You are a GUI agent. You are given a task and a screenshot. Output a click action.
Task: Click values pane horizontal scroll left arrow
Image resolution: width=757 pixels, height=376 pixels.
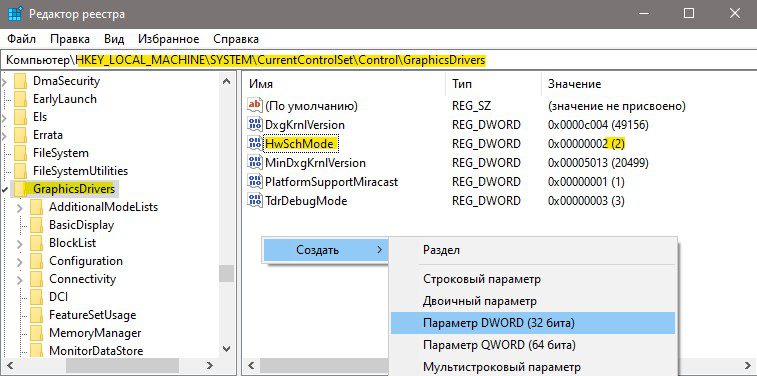point(252,365)
